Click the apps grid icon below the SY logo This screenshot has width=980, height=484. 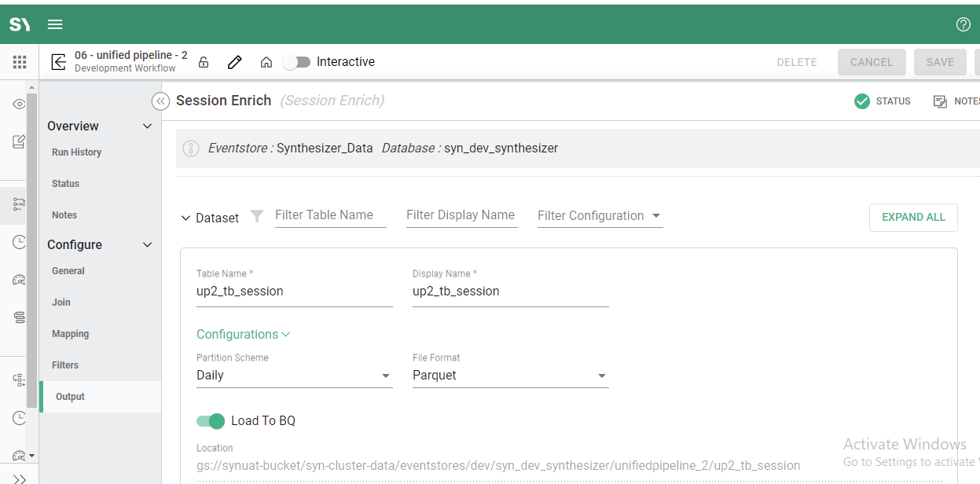(x=20, y=61)
